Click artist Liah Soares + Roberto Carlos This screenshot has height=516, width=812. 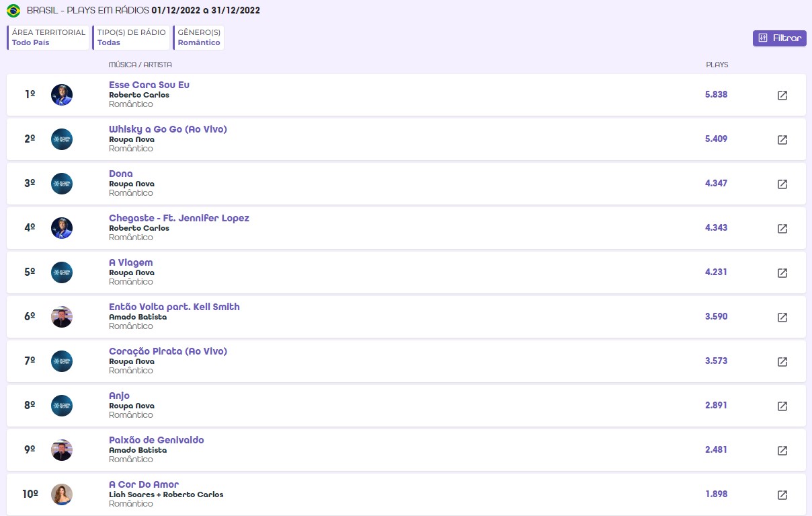tap(166, 494)
